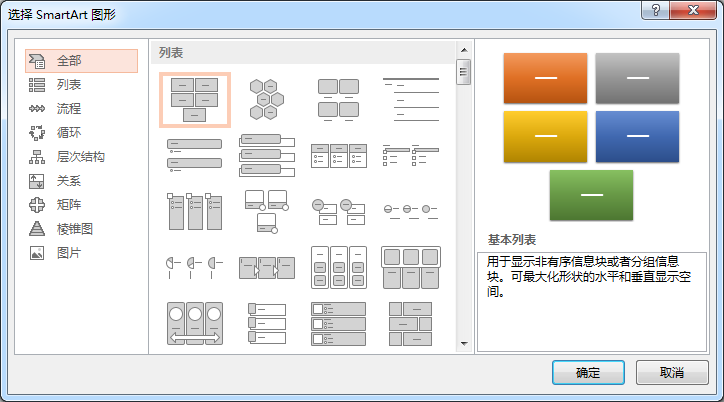
Task: Pick the three boxes with arrows process list
Action: [267, 268]
